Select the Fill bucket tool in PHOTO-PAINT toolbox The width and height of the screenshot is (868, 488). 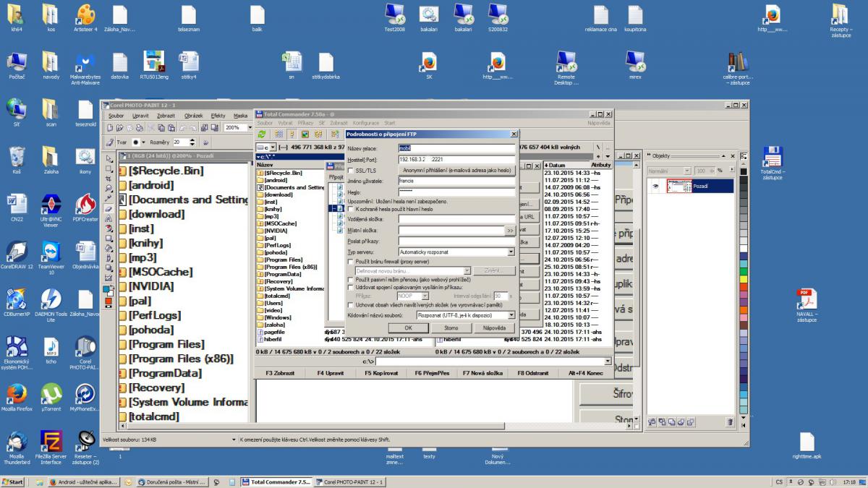[109, 248]
